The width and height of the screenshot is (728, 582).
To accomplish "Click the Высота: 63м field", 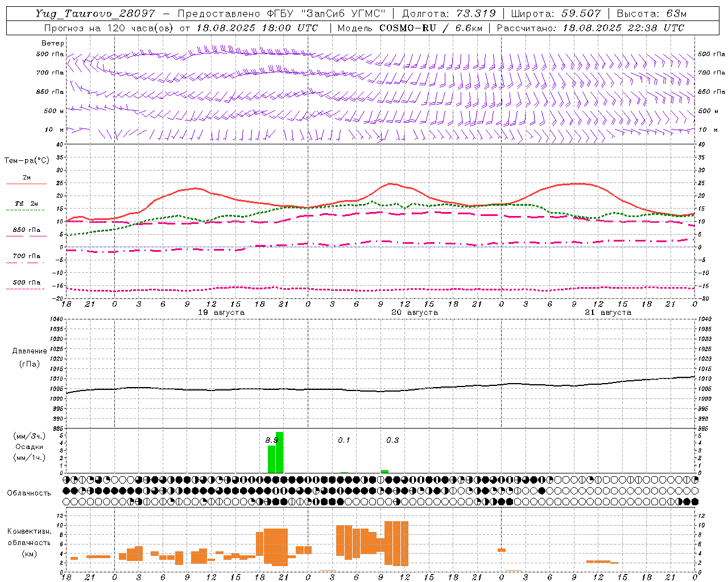I will point(652,14).
